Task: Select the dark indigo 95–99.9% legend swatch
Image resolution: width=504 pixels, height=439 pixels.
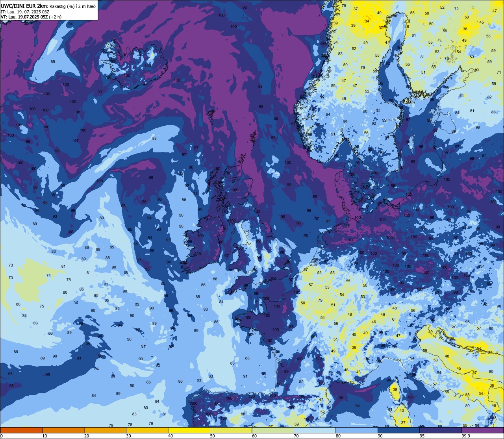Action: click(x=440, y=430)
